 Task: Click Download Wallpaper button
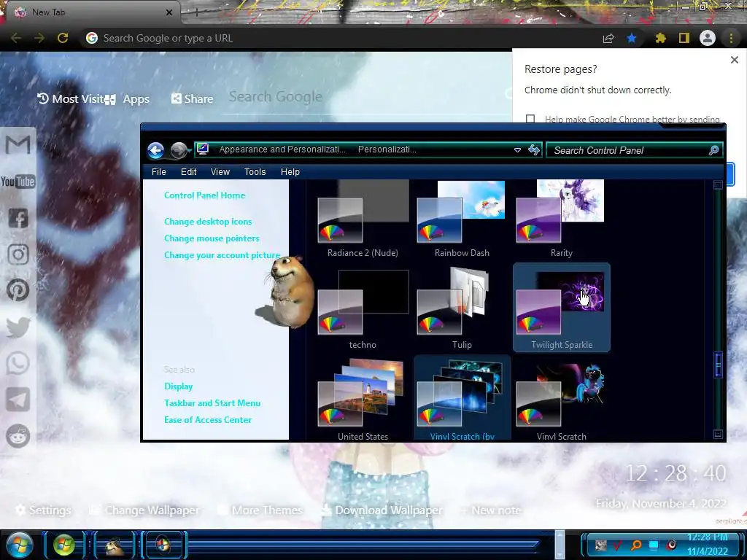(x=382, y=510)
